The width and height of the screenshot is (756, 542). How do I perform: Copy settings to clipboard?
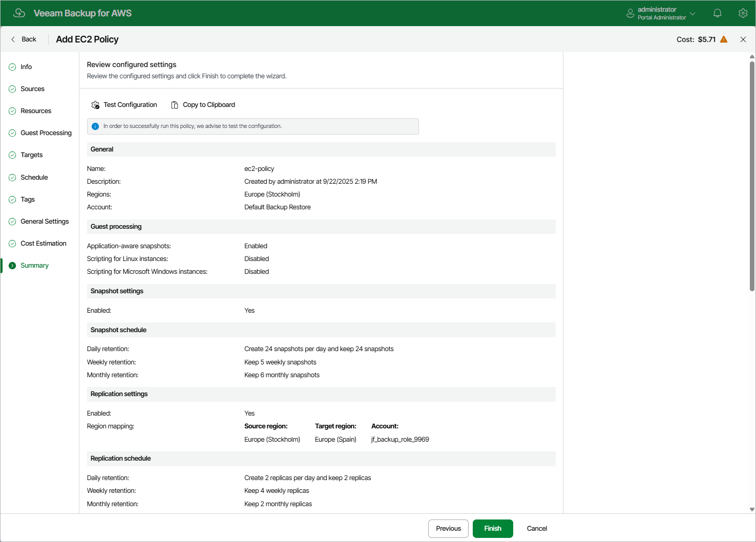click(x=203, y=105)
